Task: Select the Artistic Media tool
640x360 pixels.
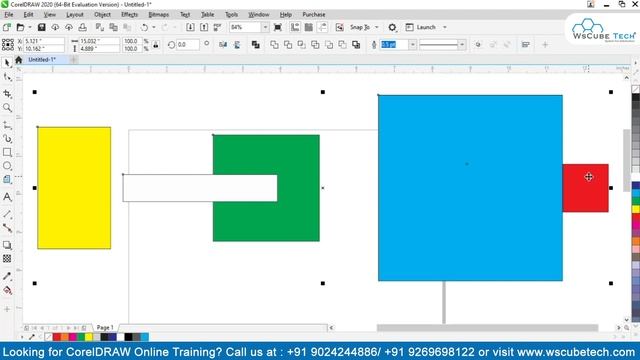Action: [7, 139]
